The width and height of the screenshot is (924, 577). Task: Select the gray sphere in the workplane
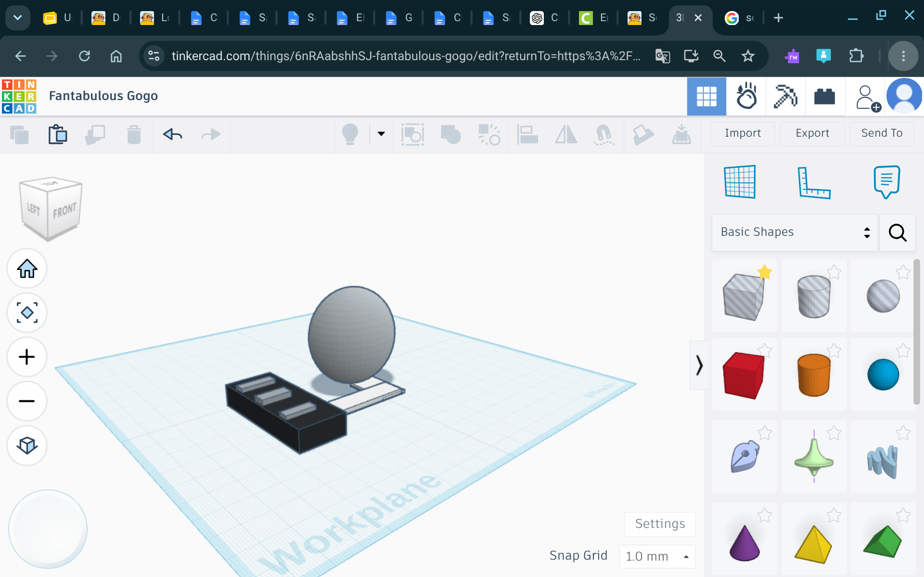(352, 334)
